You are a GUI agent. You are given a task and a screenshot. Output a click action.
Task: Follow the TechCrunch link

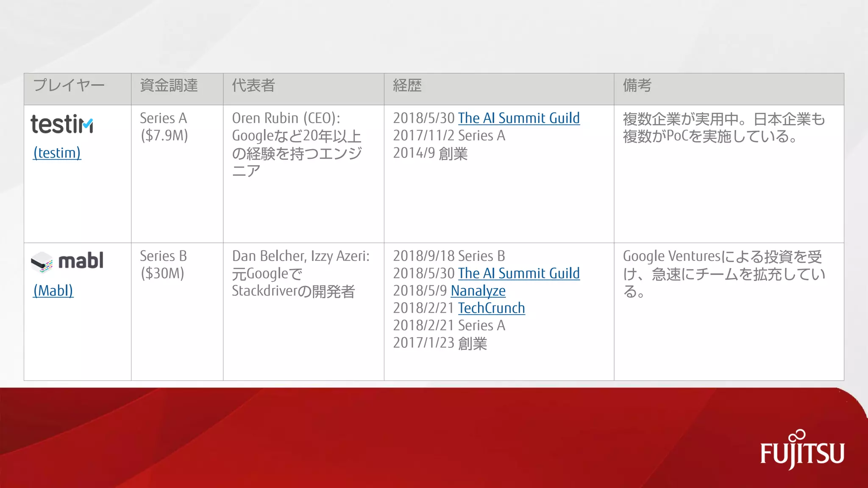click(x=491, y=308)
